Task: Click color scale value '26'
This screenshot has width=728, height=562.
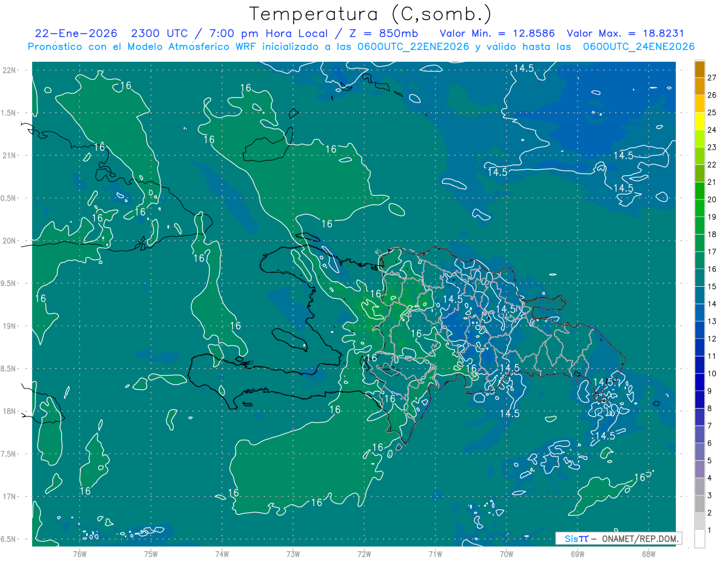Action: pos(712,95)
